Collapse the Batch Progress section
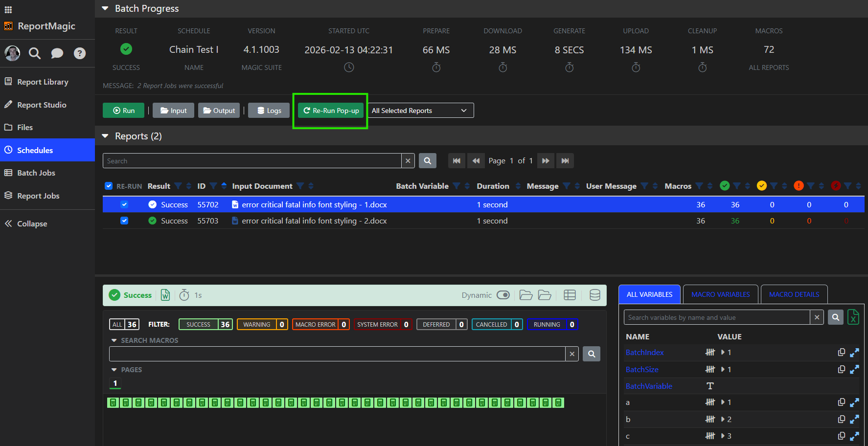Image resolution: width=868 pixels, height=446 pixels. tap(105, 8)
